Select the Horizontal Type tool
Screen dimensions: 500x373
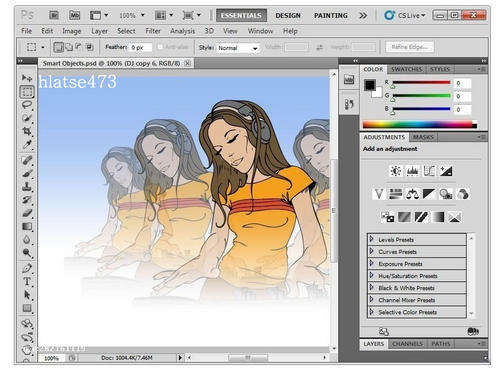27,282
